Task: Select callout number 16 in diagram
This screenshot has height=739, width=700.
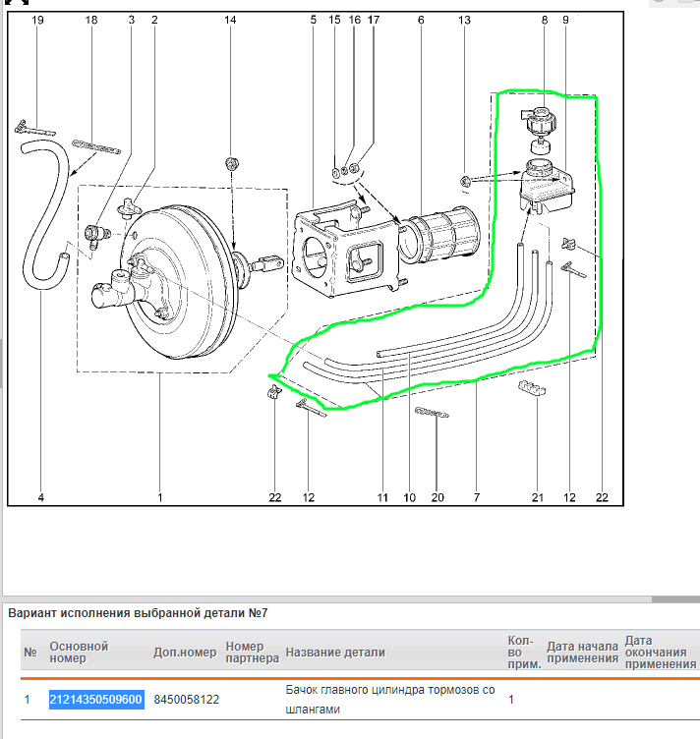Action: click(355, 21)
